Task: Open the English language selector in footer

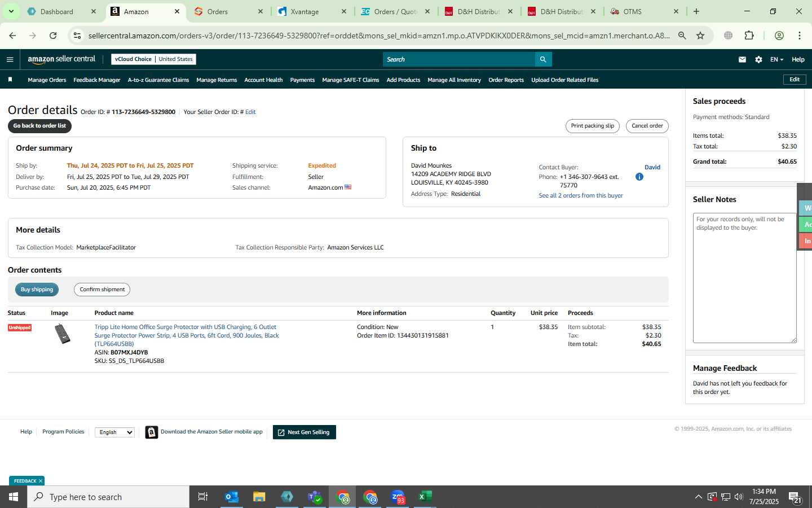Action: click(x=114, y=432)
